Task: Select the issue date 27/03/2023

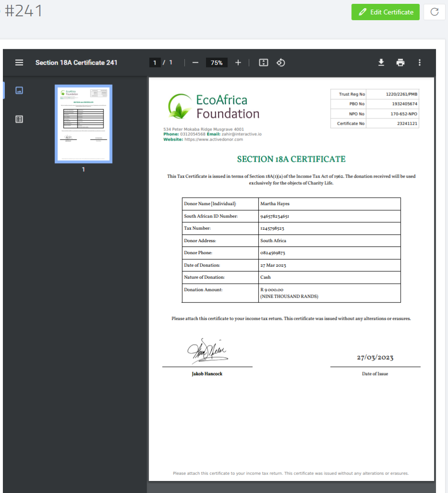Action: coord(375,358)
